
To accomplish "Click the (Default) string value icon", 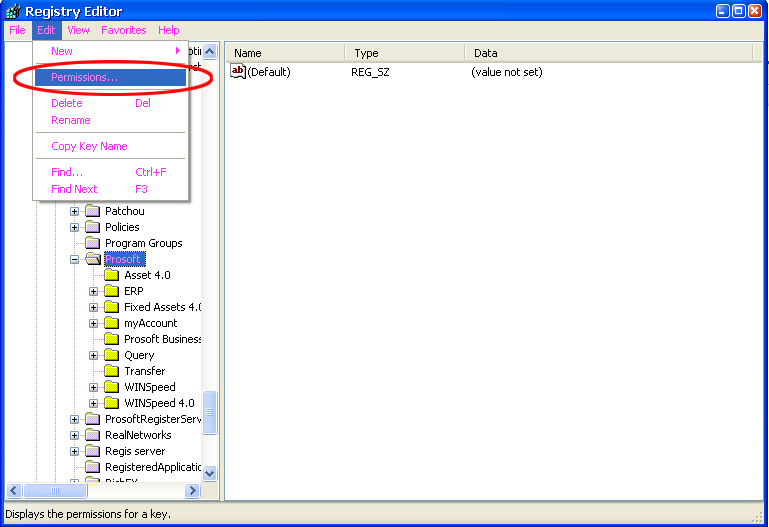I will (x=238, y=72).
